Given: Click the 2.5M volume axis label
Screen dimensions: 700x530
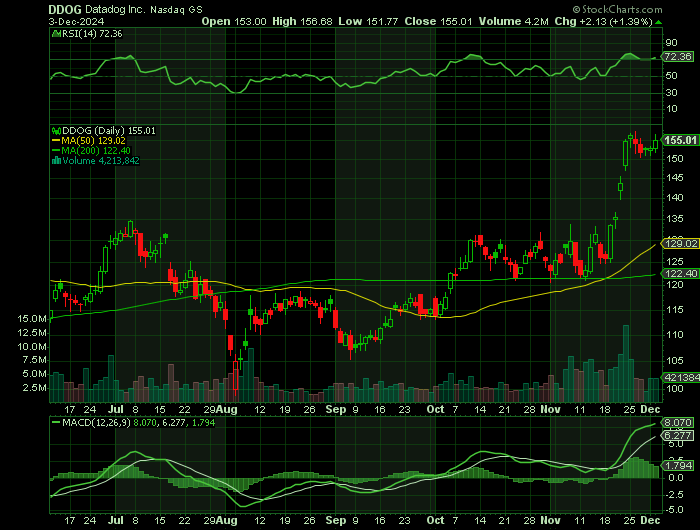Looking at the screenshot, I should tap(35, 388).
